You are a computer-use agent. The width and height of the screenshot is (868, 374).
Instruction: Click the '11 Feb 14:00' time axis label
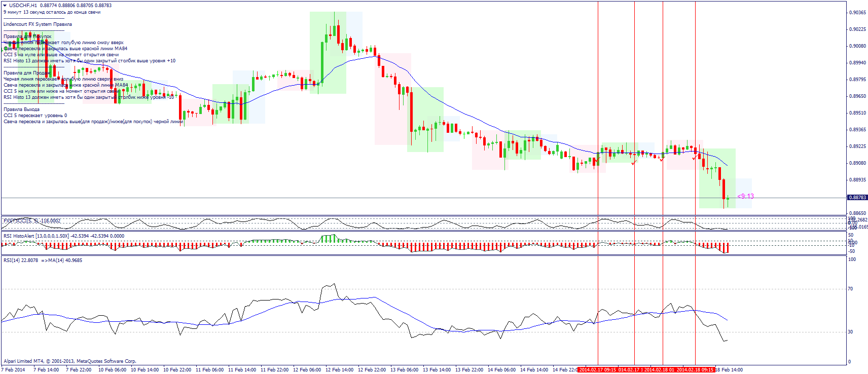coord(242,370)
